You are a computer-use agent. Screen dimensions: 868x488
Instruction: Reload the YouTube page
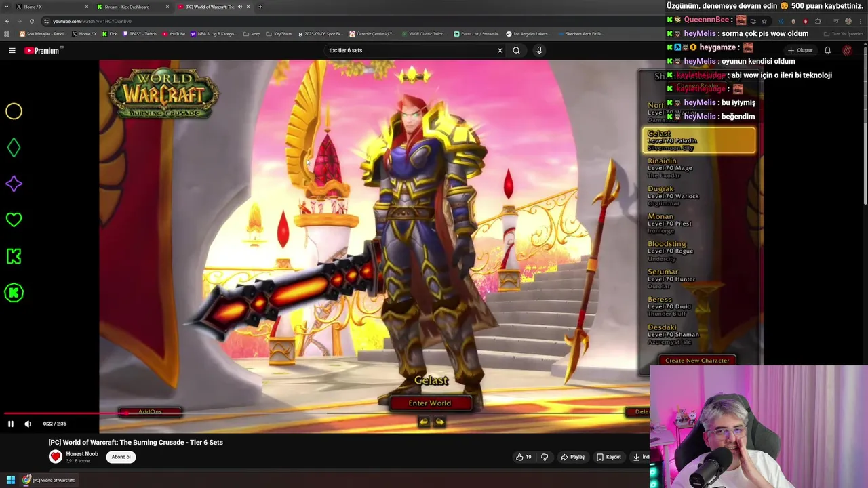(31, 21)
